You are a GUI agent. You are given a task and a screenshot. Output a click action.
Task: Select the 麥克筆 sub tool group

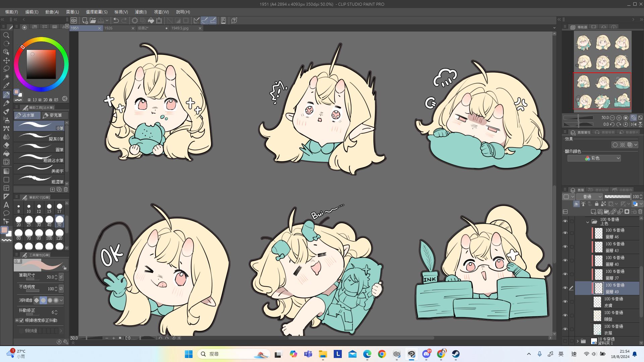(x=55, y=115)
